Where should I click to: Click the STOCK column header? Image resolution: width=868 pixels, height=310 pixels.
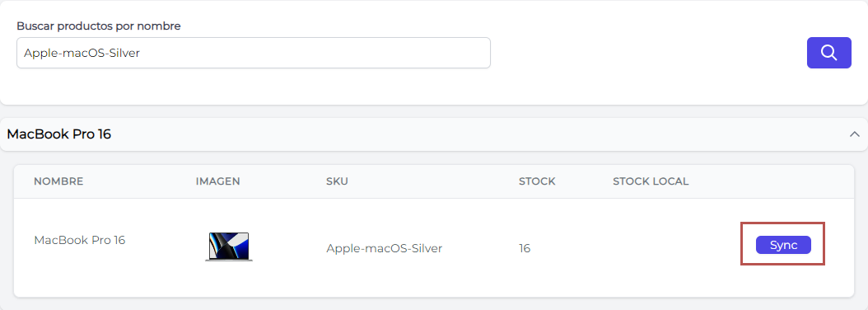(537, 181)
